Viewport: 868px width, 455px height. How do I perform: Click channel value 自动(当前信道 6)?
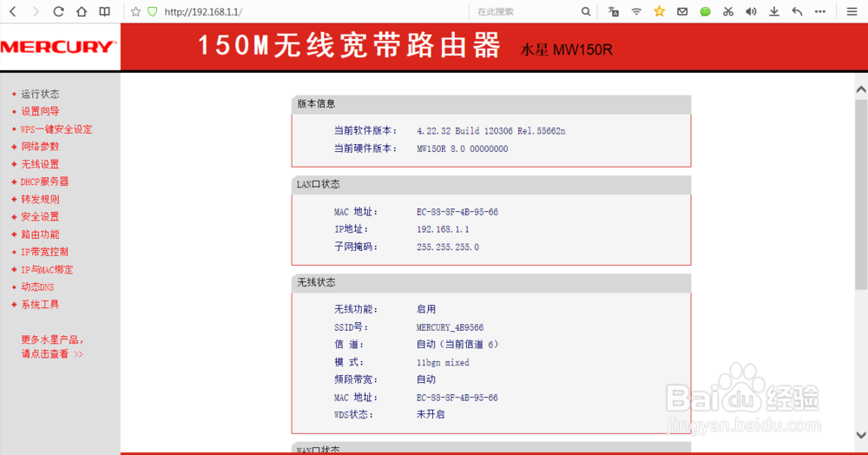(x=457, y=345)
